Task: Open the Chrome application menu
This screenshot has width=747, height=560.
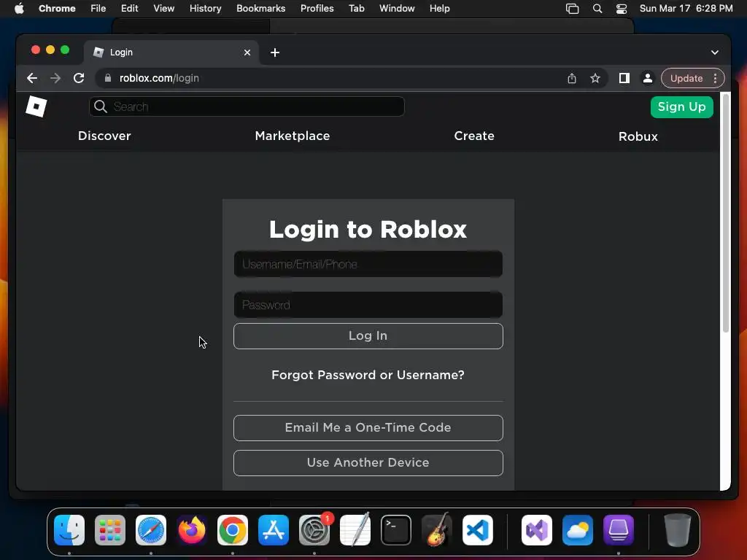Action: 57,9
